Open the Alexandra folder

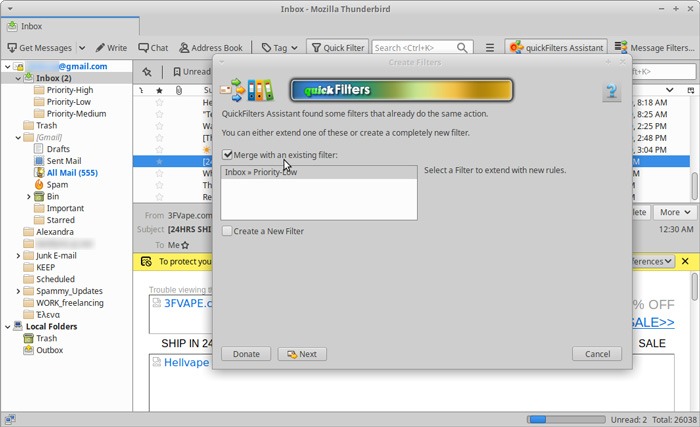[x=54, y=232]
